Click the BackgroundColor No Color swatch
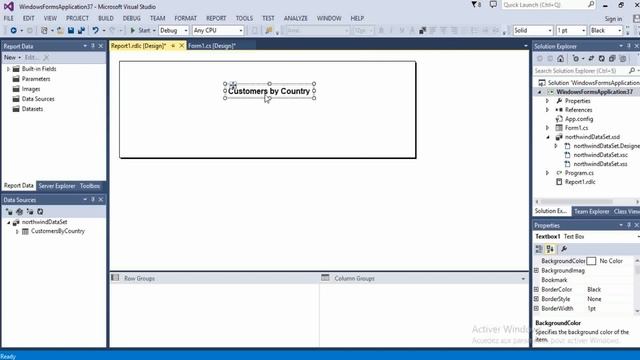 click(x=591, y=261)
